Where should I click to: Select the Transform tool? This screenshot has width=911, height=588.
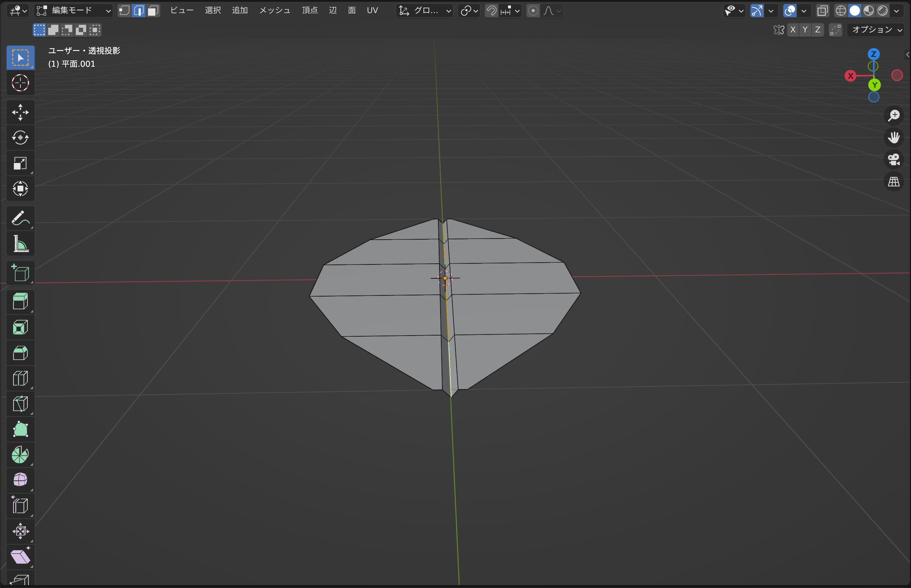[x=20, y=189]
